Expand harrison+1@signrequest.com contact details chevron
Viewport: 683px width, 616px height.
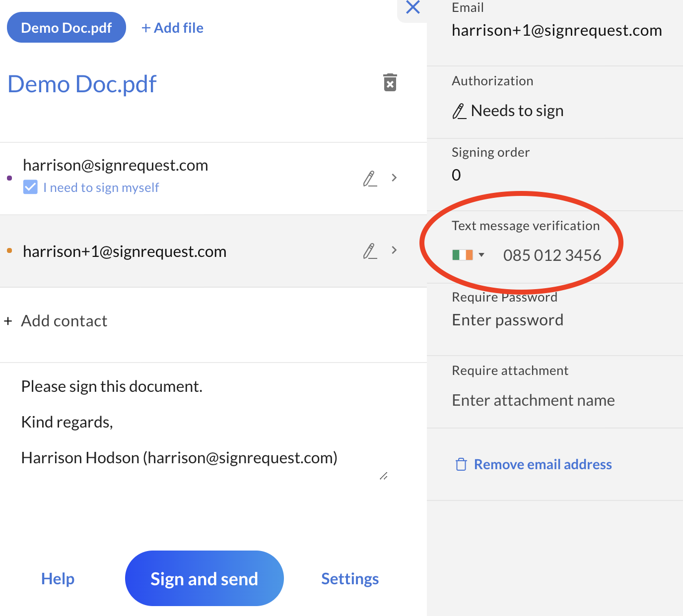(394, 250)
